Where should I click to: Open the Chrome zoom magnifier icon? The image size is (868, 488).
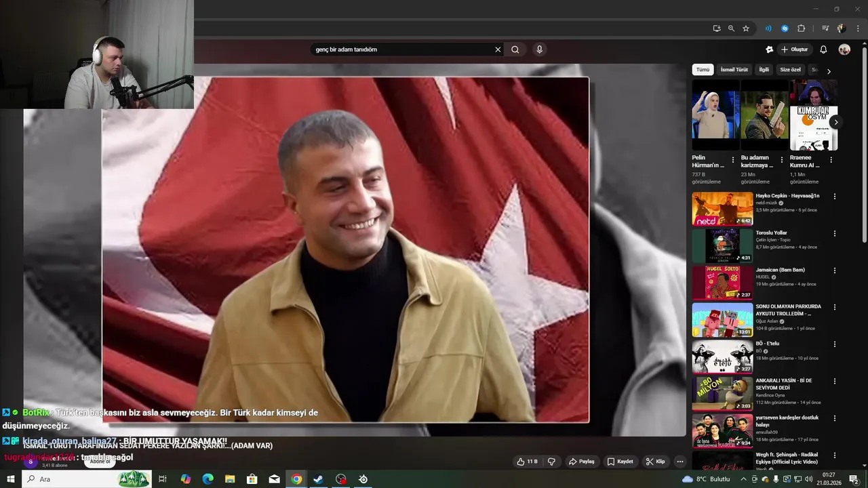click(x=731, y=28)
